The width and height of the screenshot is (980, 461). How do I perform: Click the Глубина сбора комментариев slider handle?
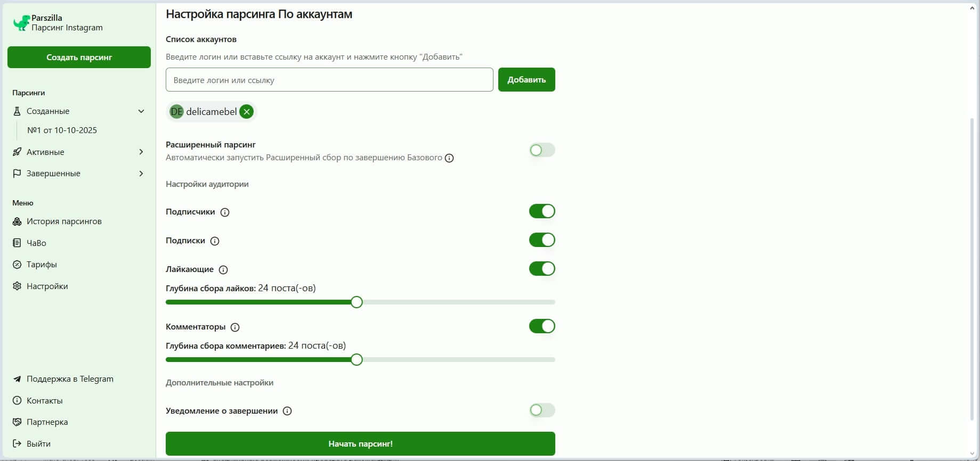coord(357,360)
